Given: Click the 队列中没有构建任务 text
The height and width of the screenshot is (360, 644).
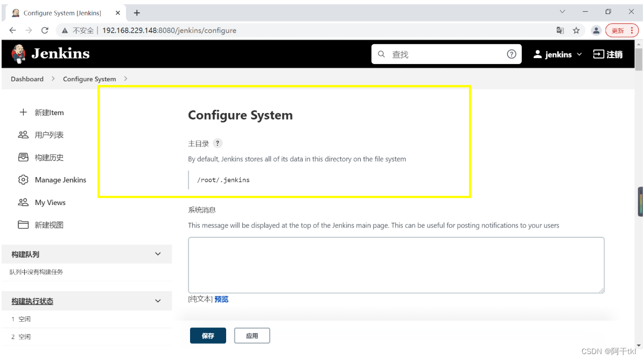Looking at the screenshot, I should [x=36, y=272].
